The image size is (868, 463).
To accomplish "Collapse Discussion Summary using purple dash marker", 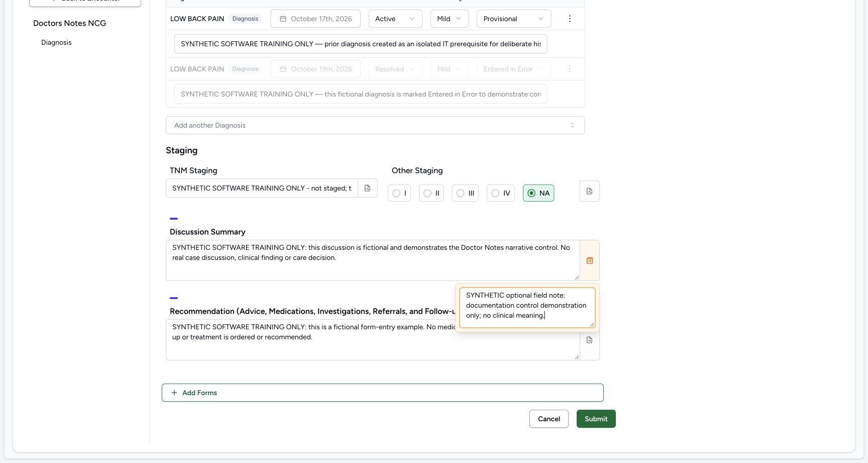I will pyautogui.click(x=174, y=219).
